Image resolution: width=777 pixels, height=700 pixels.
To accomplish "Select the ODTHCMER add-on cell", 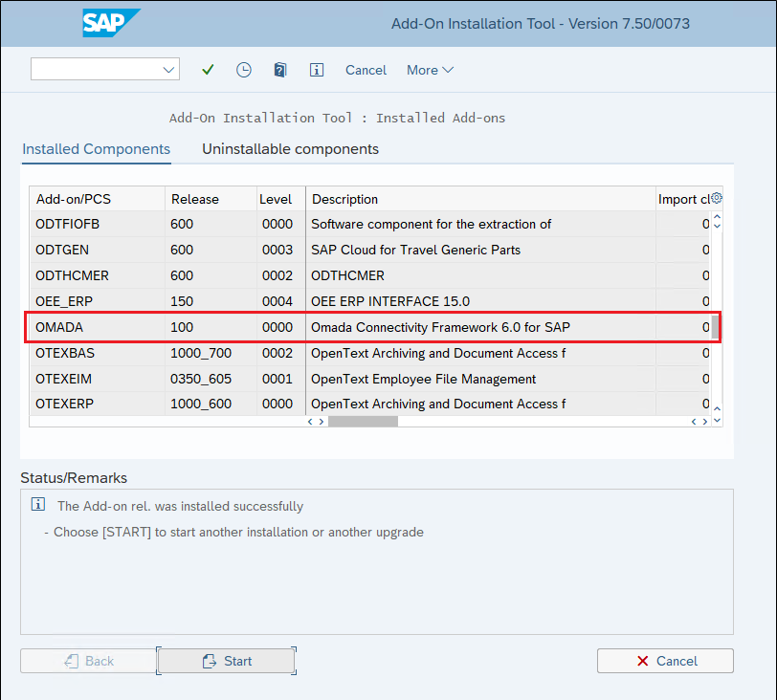I will coord(98,275).
